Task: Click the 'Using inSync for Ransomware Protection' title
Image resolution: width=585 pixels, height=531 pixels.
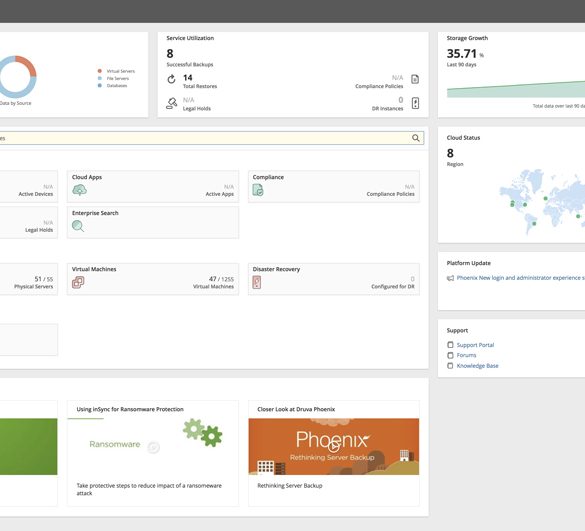Action: tap(130, 409)
